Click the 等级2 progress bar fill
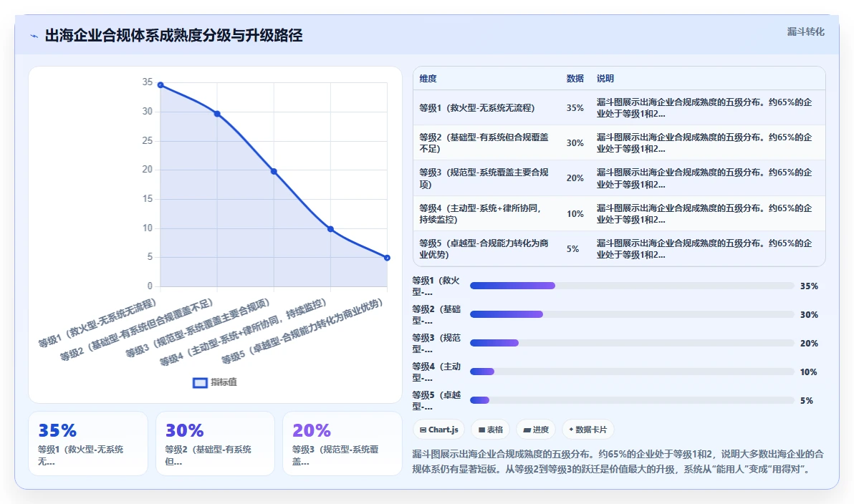Image resolution: width=854 pixels, height=504 pixels. [507, 314]
